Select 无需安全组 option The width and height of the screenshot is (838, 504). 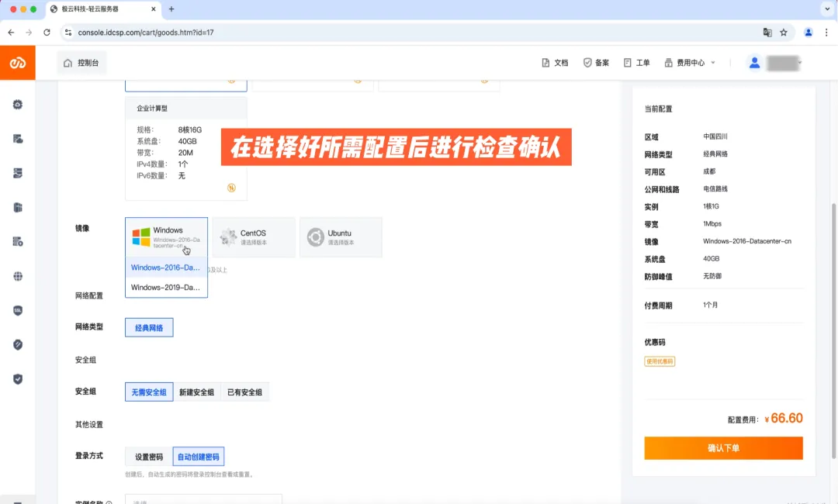[149, 392]
